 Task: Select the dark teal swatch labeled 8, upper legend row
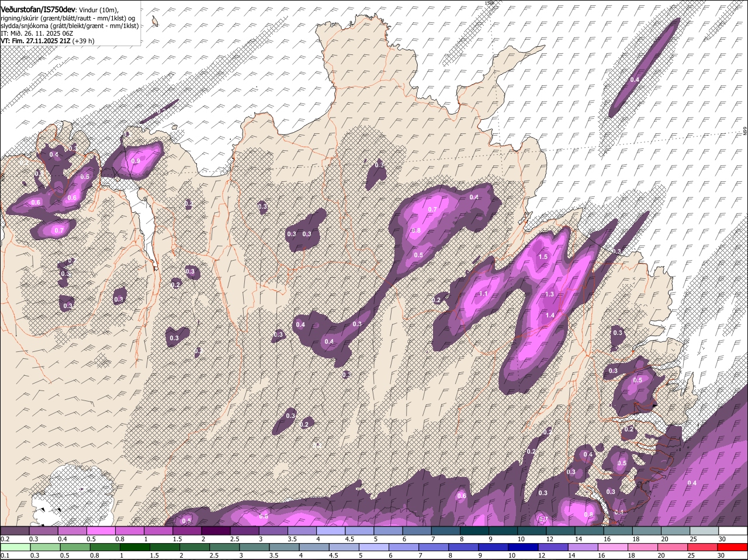tap(474, 531)
